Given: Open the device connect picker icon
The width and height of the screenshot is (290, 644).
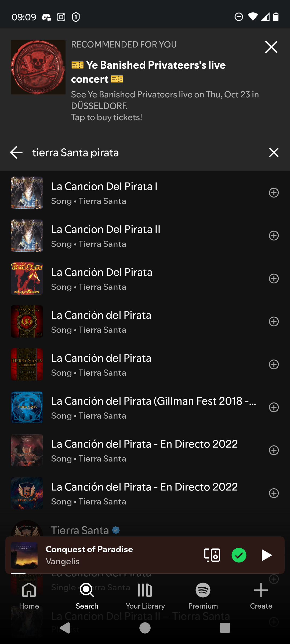Looking at the screenshot, I should point(212,555).
